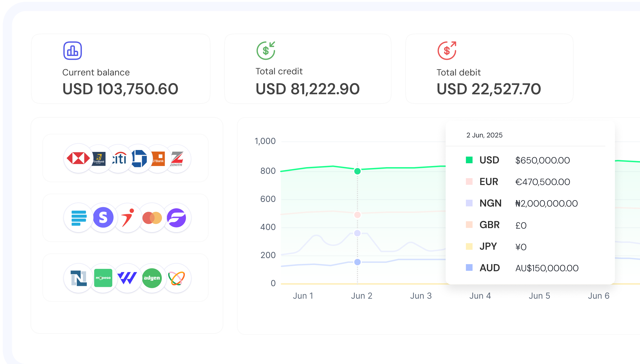
Task: Select the Zenith Bank logo
Action: tap(177, 159)
